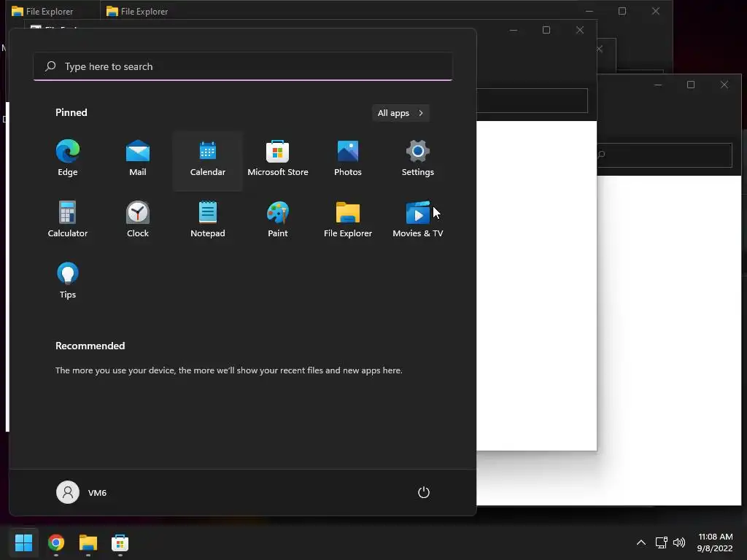Open the volume tray icon
The image size is (747, 560).
point(679,542)
